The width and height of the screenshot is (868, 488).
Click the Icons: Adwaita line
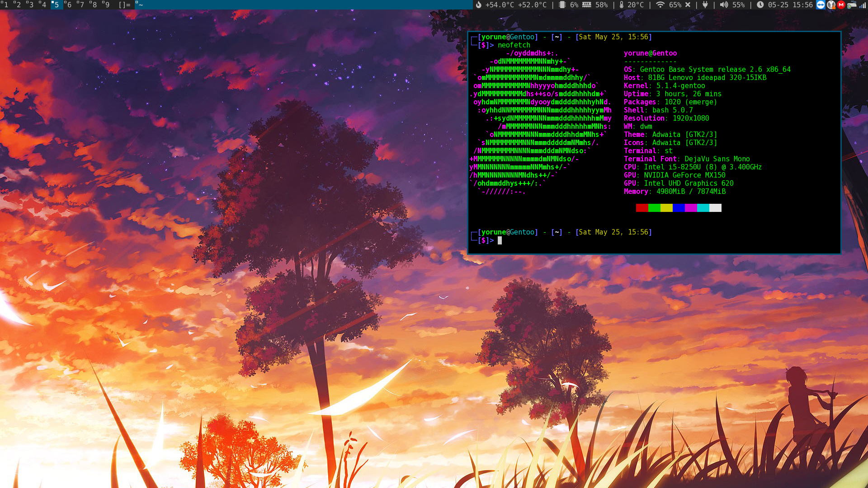point(670,143)
